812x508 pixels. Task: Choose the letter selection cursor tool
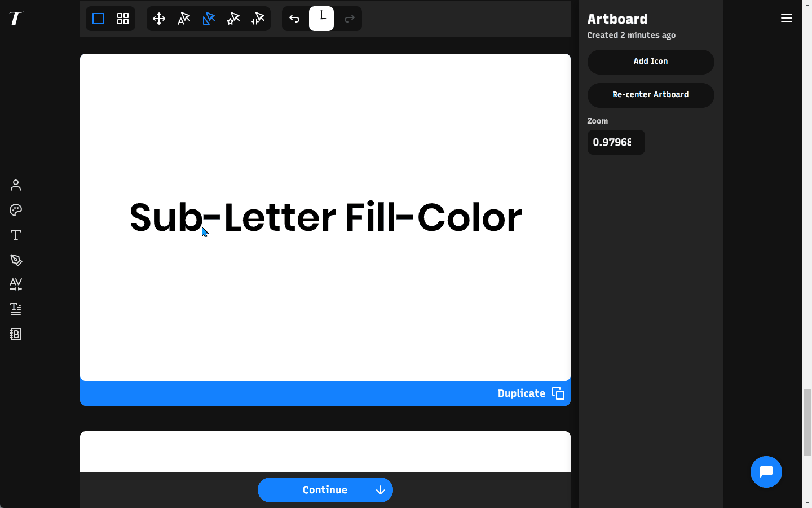[x=183, y=19]
